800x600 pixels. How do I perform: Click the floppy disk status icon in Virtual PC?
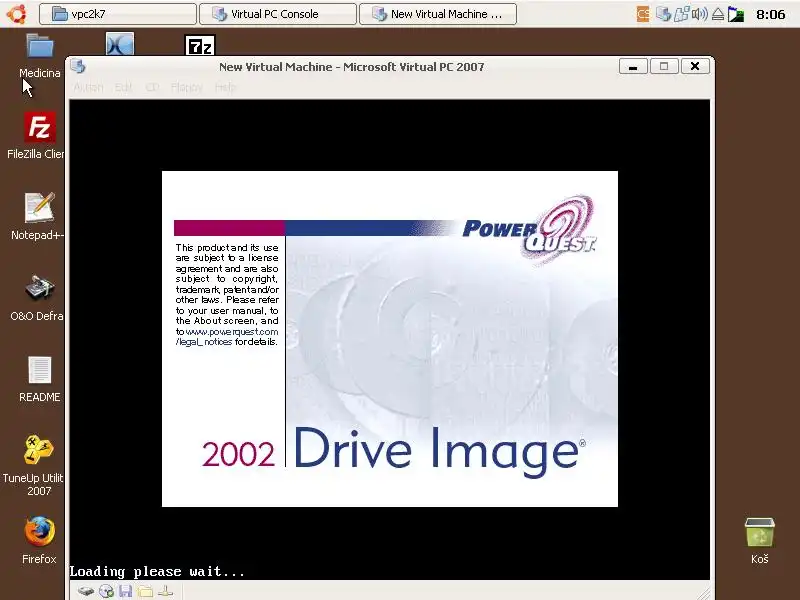[x=126, y=591]
